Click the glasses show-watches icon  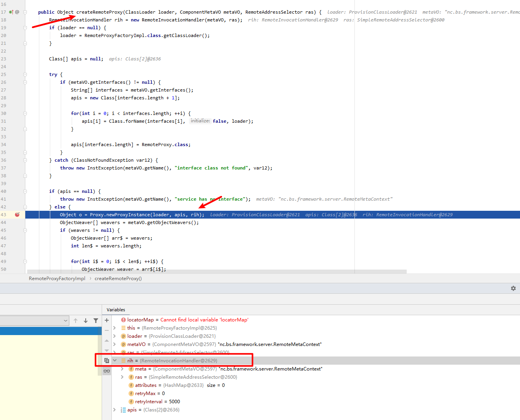[107, 371]
